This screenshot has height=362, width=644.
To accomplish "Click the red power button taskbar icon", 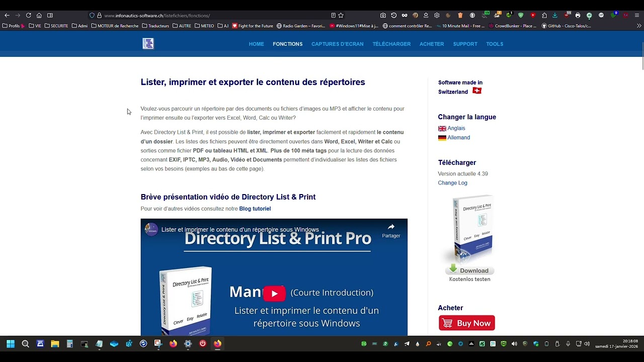I will click(203, 344).
